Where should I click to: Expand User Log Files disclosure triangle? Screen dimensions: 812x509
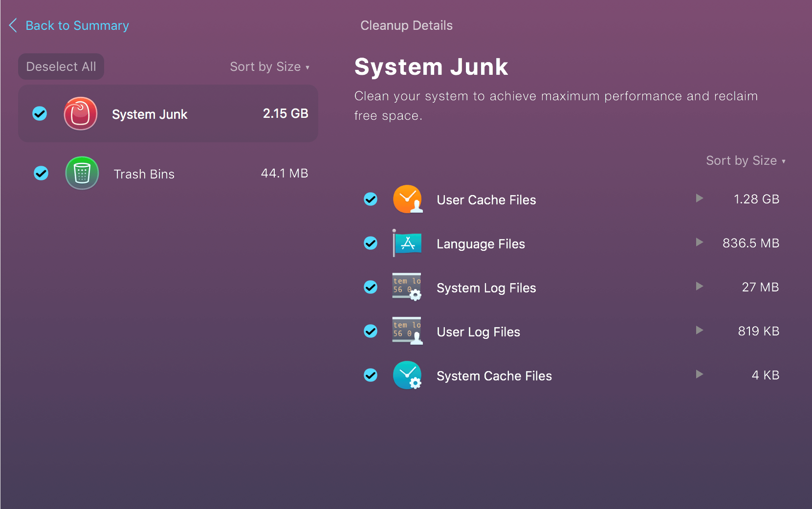[x=700, y=330]
